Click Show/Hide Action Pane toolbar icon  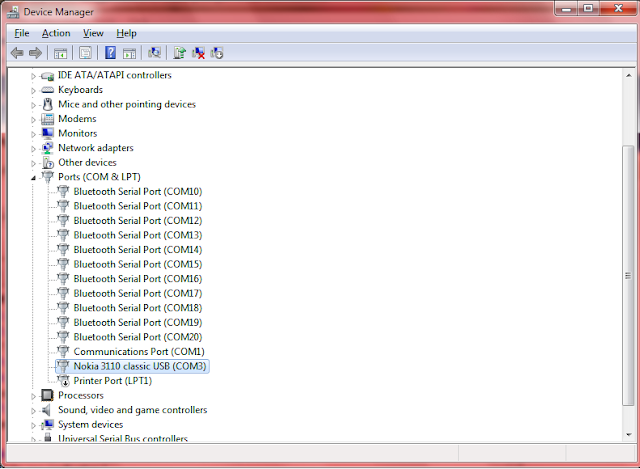129,53
